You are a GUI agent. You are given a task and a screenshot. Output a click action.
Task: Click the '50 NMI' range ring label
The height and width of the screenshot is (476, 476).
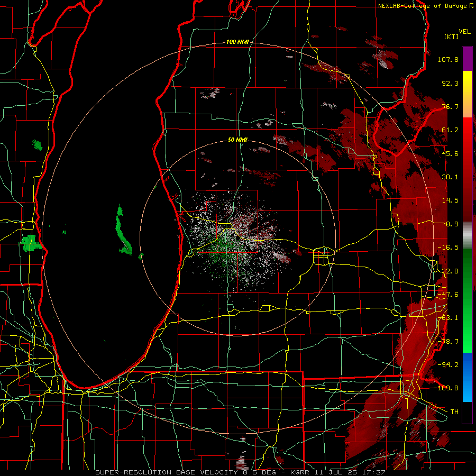tap(237, 140)
